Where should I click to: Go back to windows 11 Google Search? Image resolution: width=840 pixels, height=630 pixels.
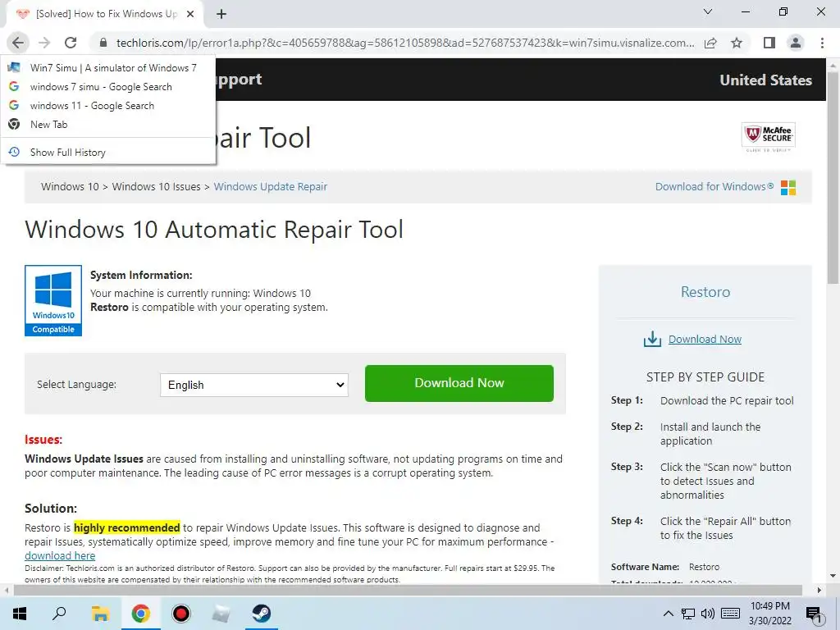click(108, 106)
